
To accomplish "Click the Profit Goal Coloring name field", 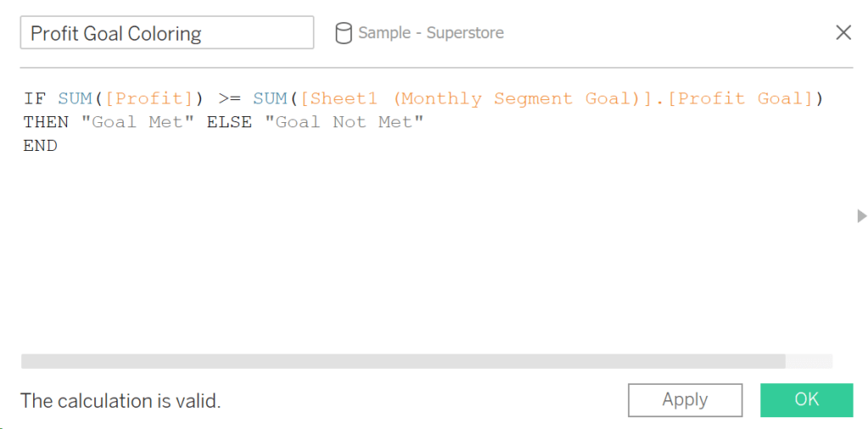I will (x=167, y=33).
